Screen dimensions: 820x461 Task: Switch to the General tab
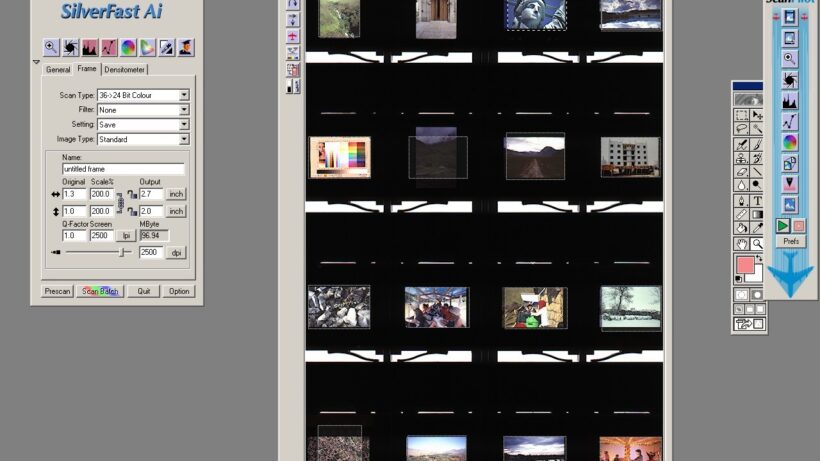point(58,70)
